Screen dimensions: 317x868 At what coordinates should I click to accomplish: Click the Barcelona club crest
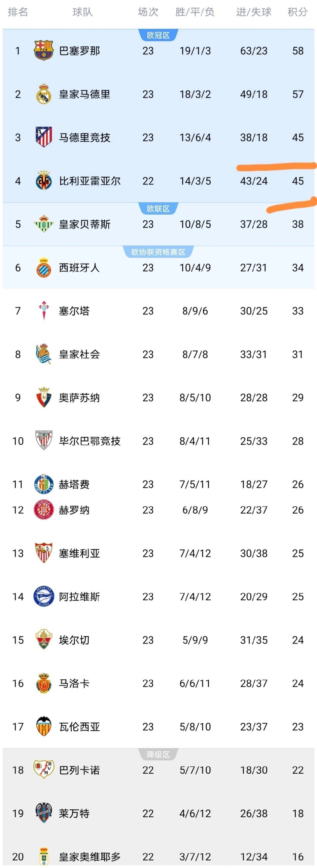pos(44,51)
